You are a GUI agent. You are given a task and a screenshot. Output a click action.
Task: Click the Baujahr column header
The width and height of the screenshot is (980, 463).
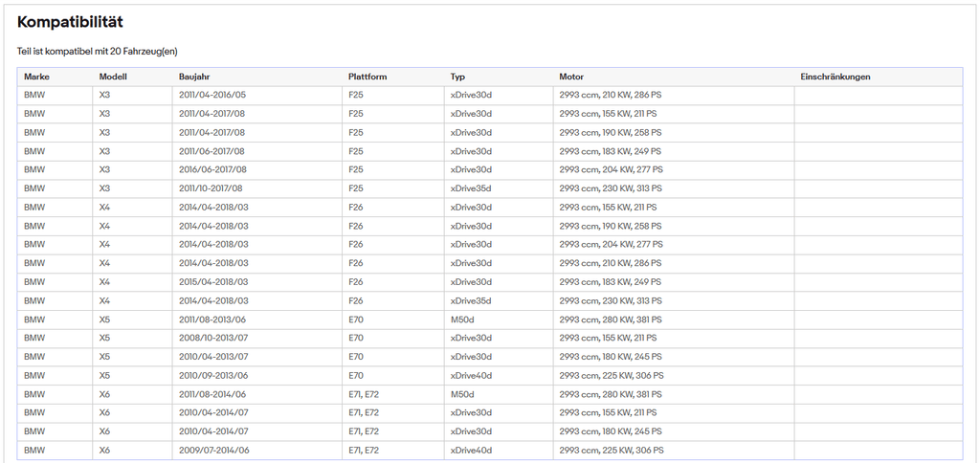[x=194, y=77]
